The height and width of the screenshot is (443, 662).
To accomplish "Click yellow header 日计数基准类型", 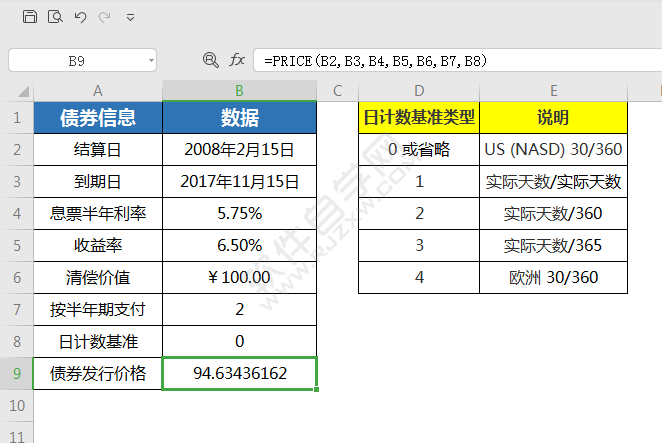I will click(419, 117).
